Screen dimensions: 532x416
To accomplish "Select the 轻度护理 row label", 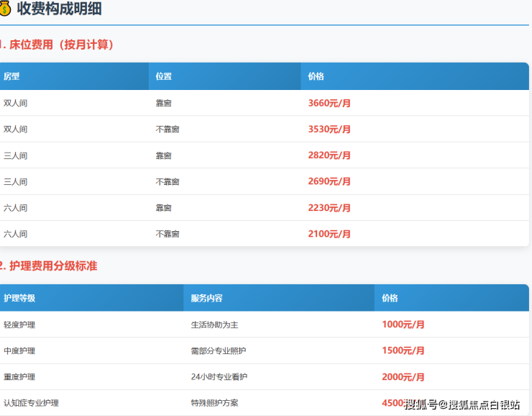I will coord(19,325).
